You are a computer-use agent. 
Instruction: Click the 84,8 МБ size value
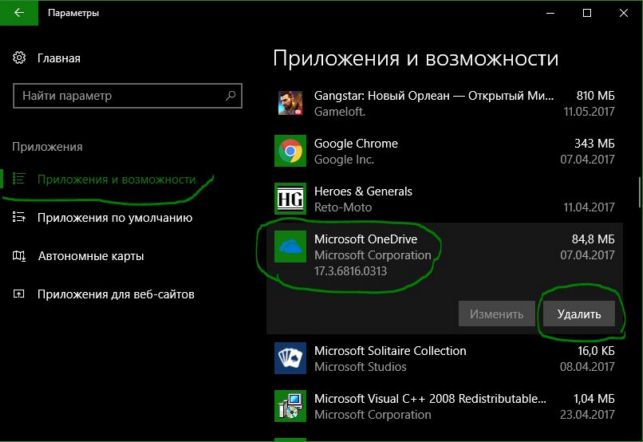(x=593, y=239)
